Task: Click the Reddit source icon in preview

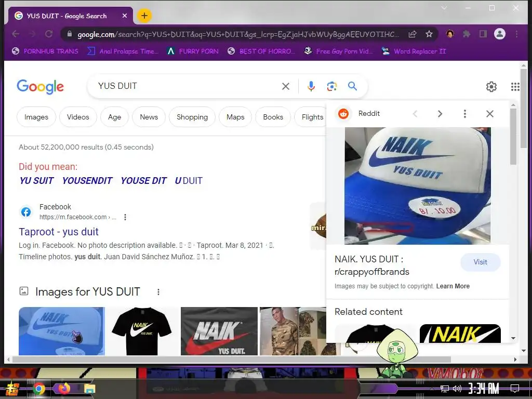Action: pyautogui.click(x=343, y=114)
